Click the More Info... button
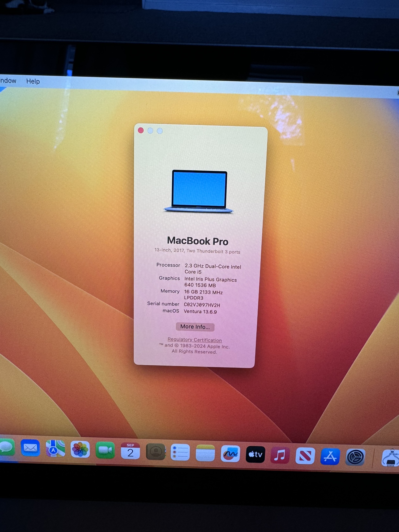 [195, 327]
